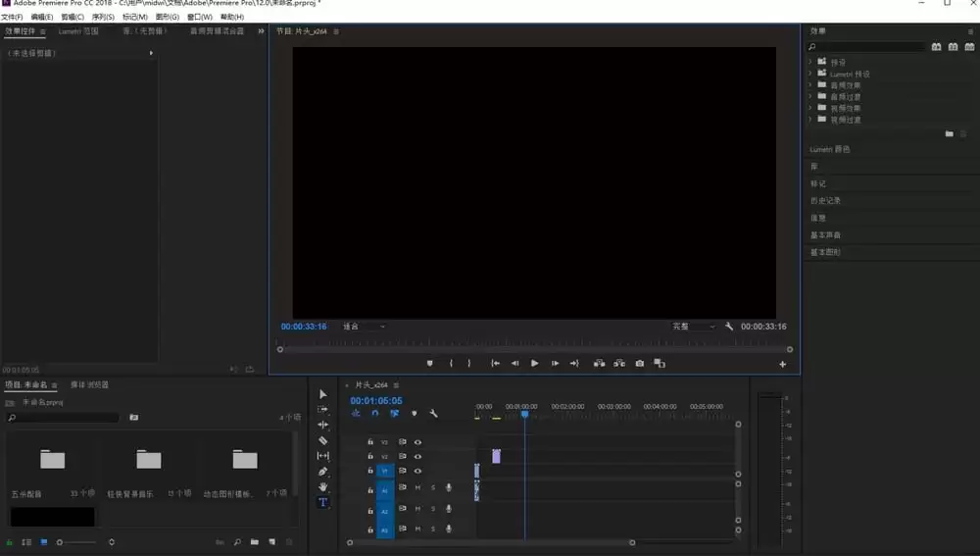Select the Razor tool in the tools panel
The width and height of the screenshot is (980, 556).
[x=323, y=440]
